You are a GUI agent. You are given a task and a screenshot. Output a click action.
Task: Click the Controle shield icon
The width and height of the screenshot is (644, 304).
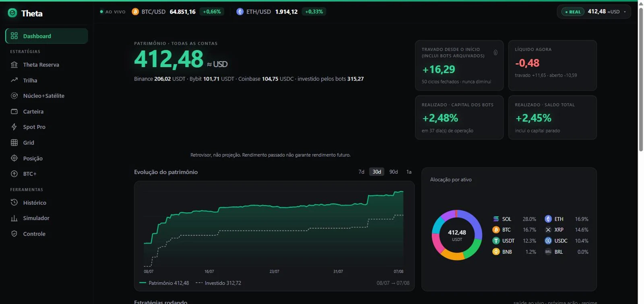(14, 234)
